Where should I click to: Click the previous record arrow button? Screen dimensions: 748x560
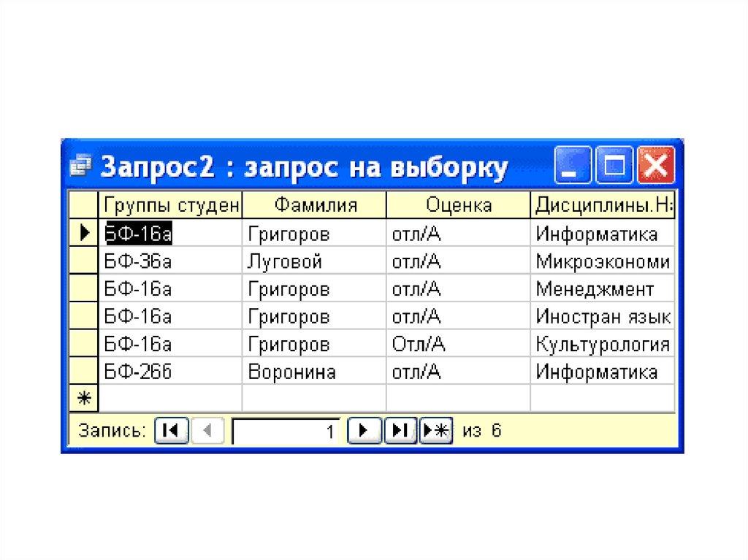coord(207,431)
